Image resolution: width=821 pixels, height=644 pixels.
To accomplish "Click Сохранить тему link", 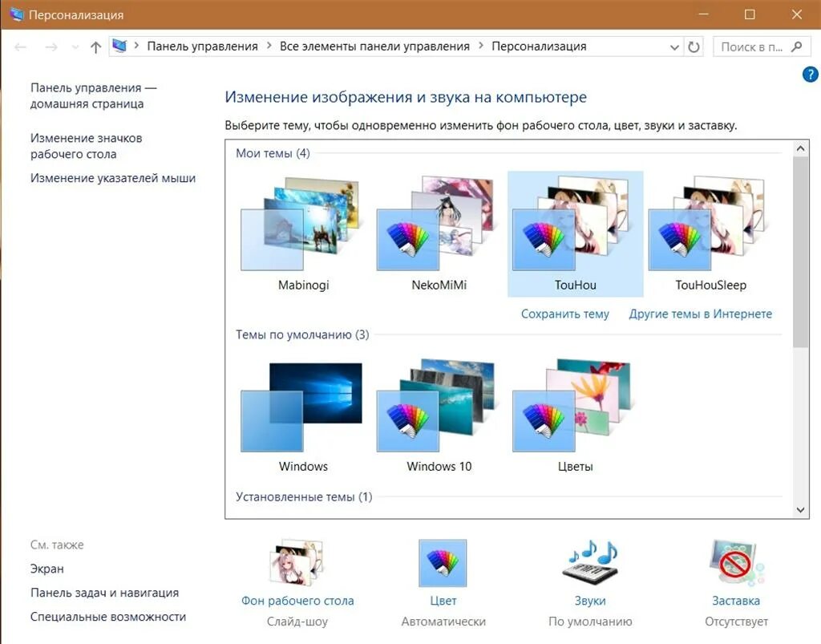I will pyautogui.click(x=565, y=314).
